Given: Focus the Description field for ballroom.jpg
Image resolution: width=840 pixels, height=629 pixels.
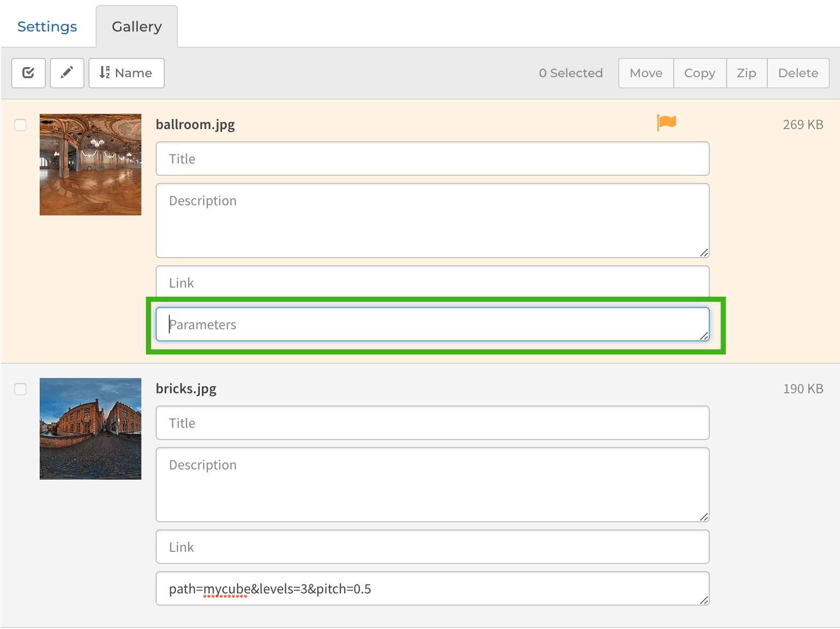Looking at the screenshot, I should coord(433,221).
